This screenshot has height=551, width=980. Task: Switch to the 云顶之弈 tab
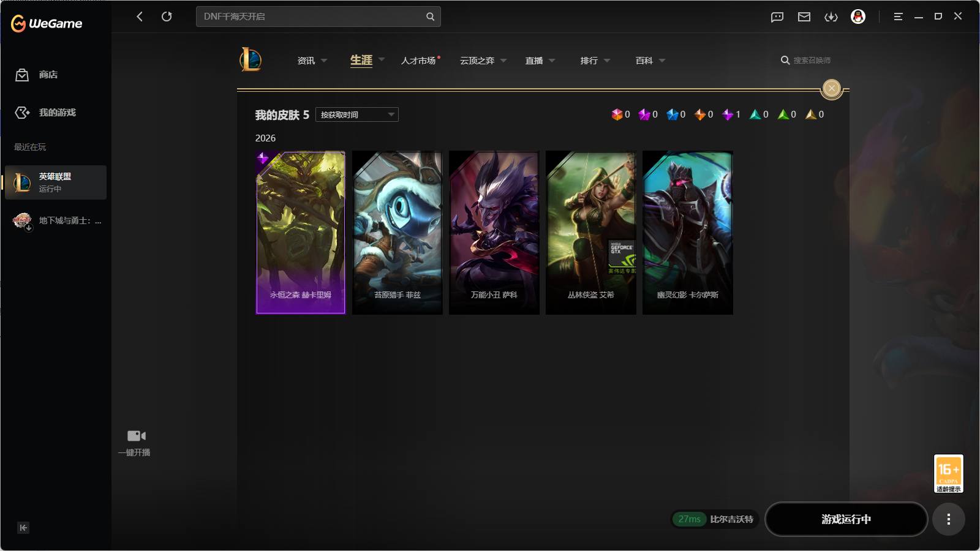[x=477, y=61]
